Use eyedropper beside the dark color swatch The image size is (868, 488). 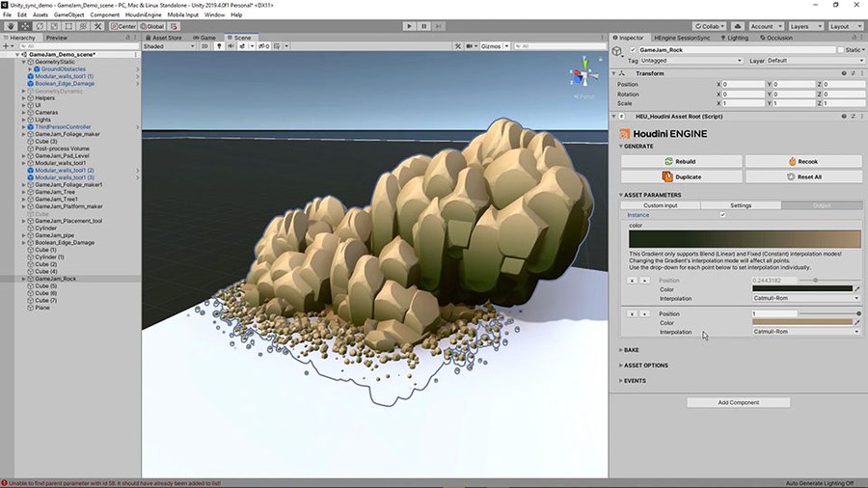857,288
